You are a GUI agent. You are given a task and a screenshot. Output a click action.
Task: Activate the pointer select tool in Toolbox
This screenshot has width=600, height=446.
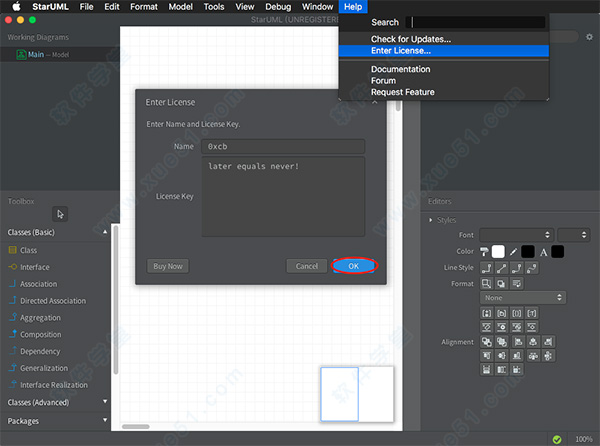(60, 213)
